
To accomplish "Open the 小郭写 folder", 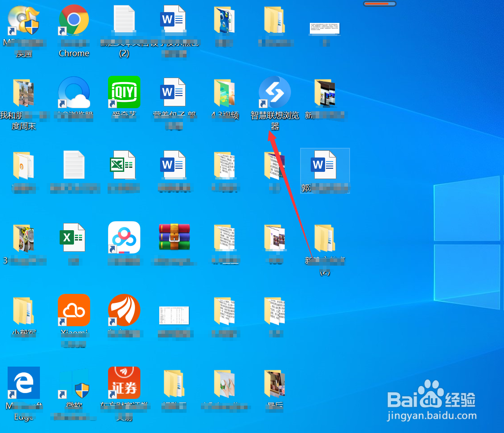I will click(x=23, y=311).
